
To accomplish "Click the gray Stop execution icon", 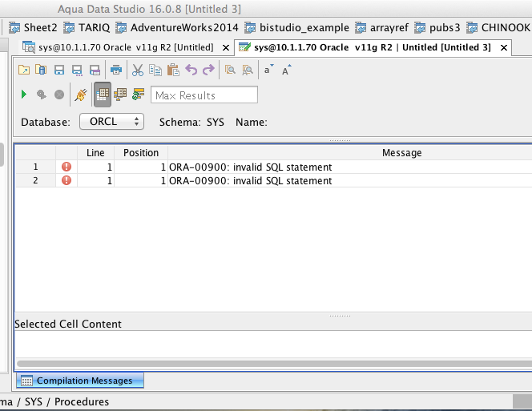I will point(59,95).
